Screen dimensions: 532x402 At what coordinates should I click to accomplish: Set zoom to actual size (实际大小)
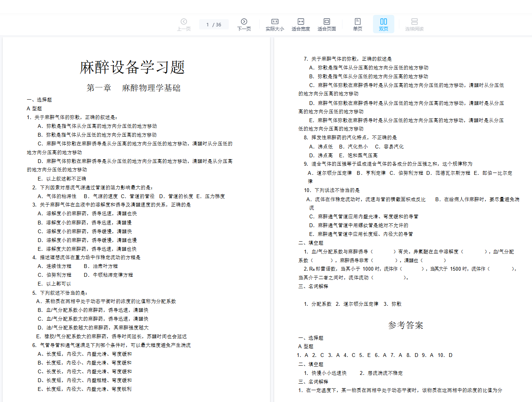coord(275,24)
